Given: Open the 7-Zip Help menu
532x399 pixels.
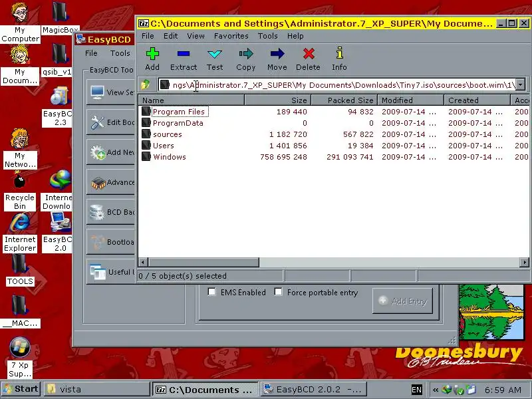Looking at the screenshot, I should 295,36.
